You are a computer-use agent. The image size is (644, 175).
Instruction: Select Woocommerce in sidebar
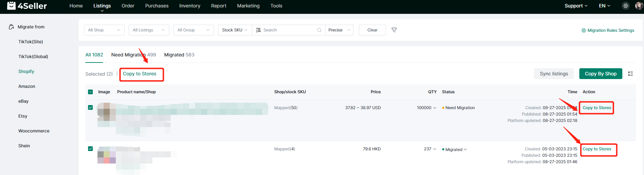[x=34, y=131]
